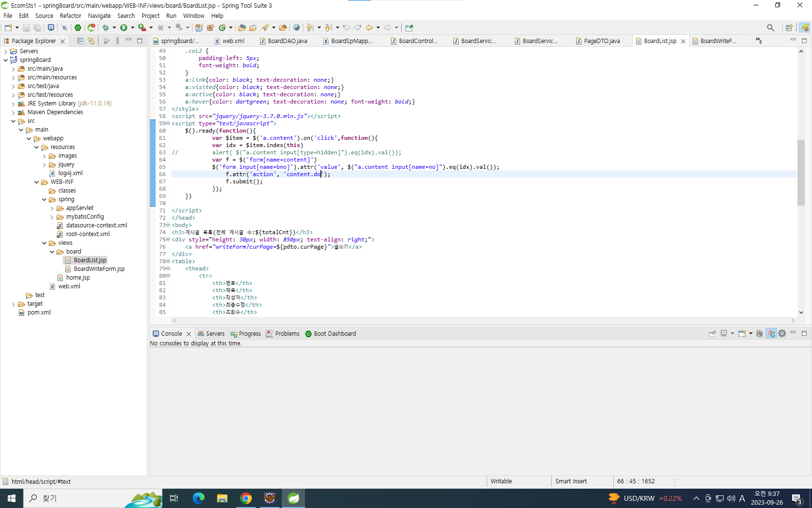Expand the target folder
Image resolution: width=812 pixels, height=508 pixels.
coord(13,304)
